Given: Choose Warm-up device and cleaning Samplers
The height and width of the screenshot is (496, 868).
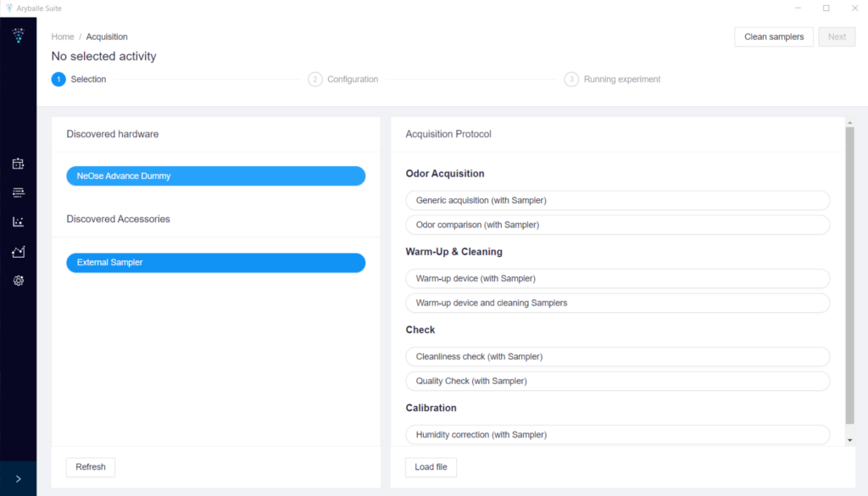Looking at the screenshot, I should (x=618, y=303).
